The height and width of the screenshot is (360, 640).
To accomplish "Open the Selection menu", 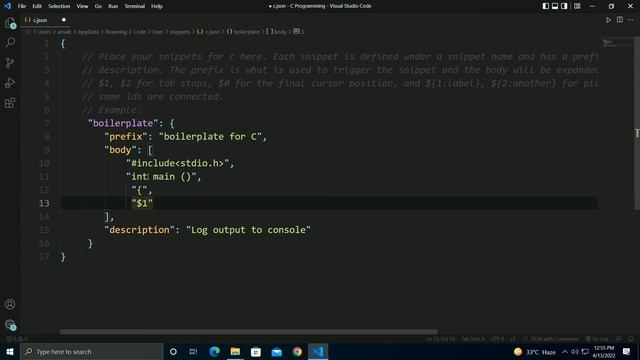I will (59, 6).
